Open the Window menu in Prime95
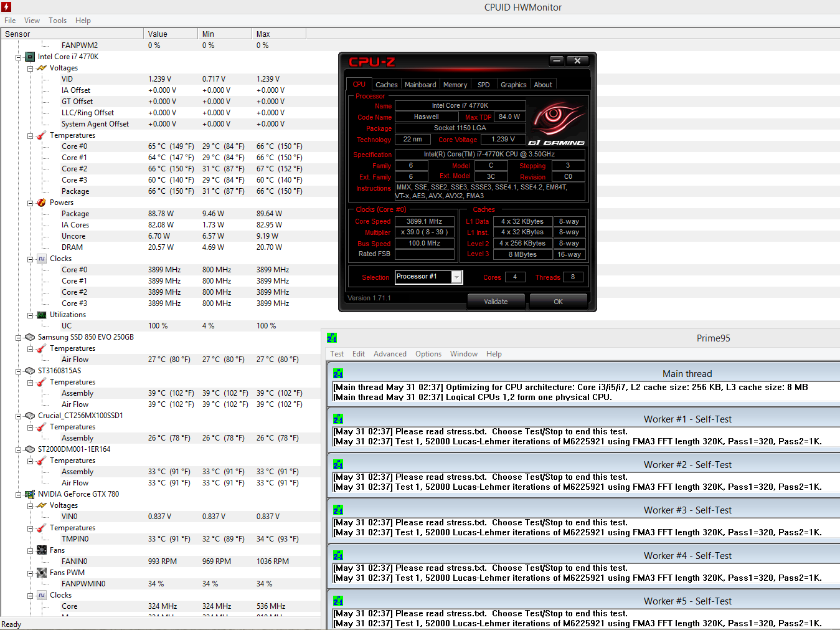Viewport: 840px width, 630px height. pos(464,354)
